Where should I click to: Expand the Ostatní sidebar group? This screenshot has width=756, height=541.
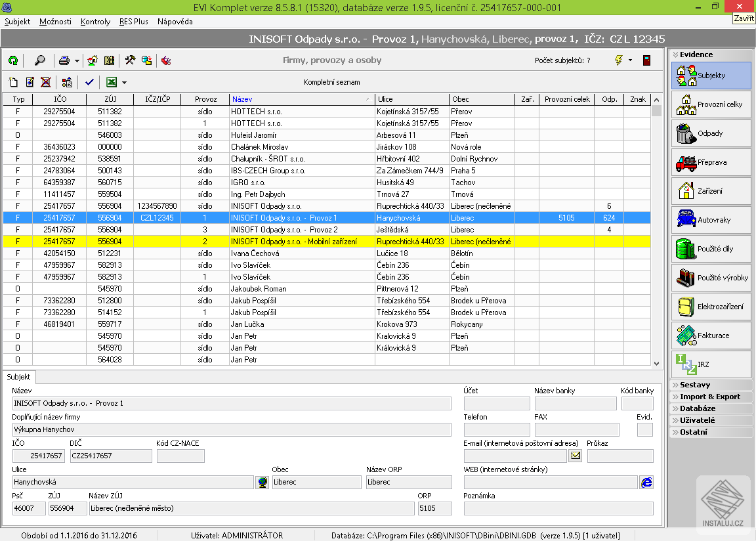pos(711,432)
